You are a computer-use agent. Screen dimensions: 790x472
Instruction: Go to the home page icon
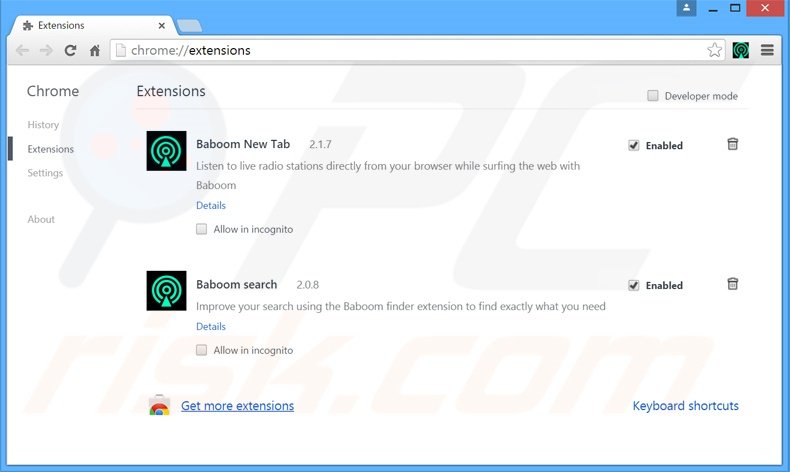click(x=95, y=50)
